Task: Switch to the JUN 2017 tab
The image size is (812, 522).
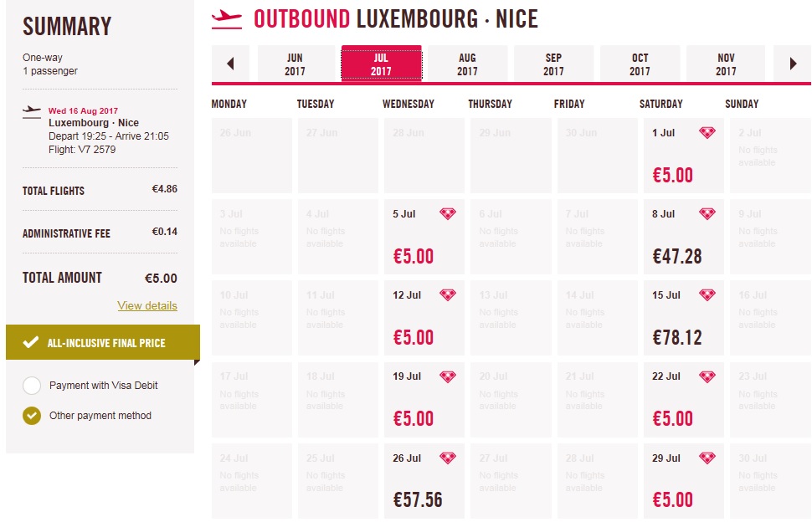Action: tap(295, 64)
